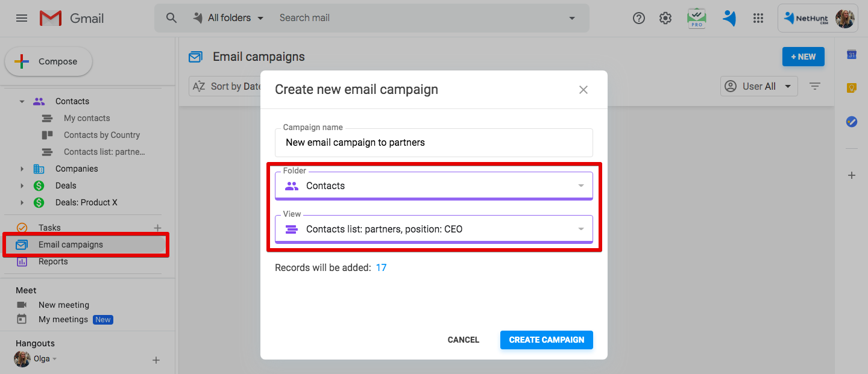868x374 pixels.
Task: Open Contacts by Country view
Action: pos(101,135)
